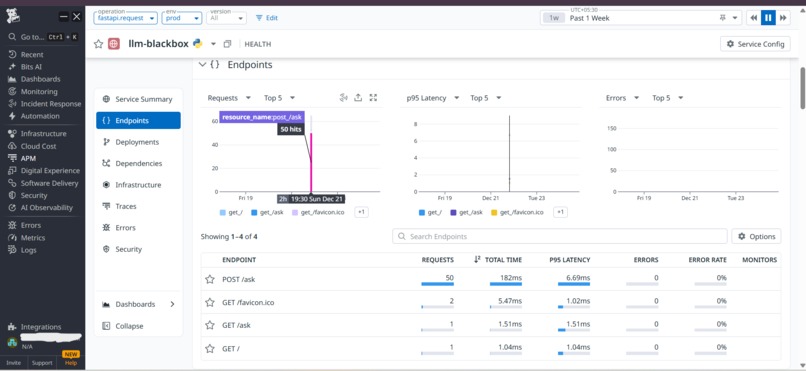Go to the Dependencies section
The image size is (806, 371).
coord(138,163)
